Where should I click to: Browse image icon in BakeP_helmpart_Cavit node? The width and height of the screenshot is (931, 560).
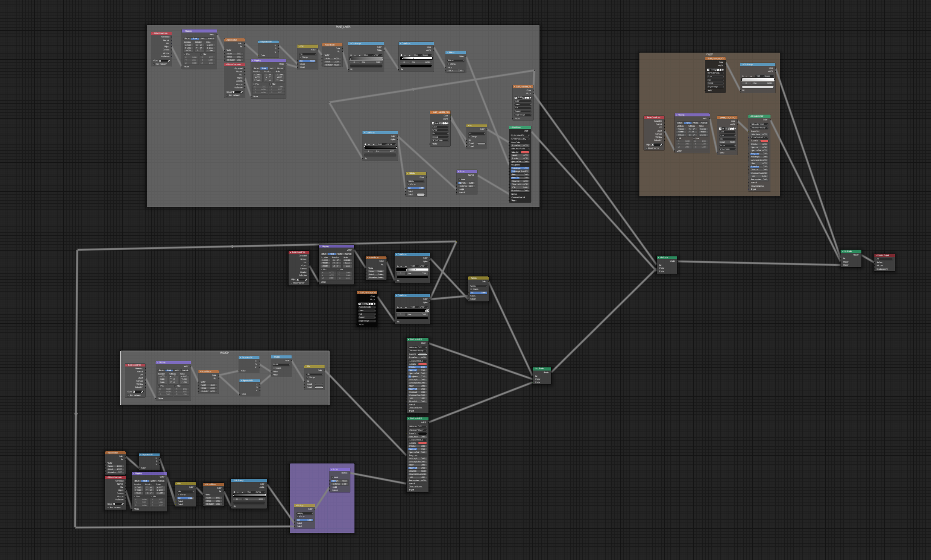[359, 304]
